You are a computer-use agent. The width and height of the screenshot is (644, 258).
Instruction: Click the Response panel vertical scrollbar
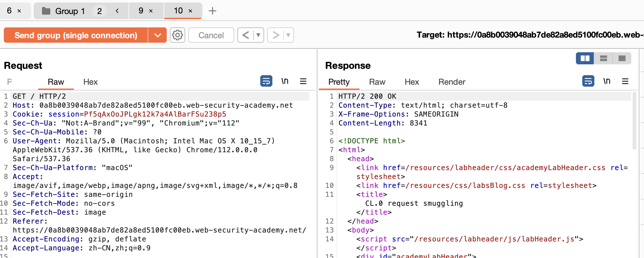coord(634,121)
